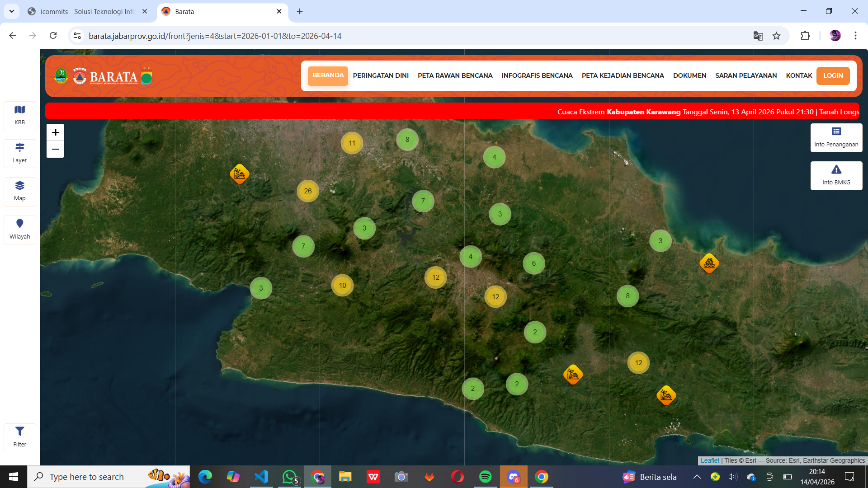Expand the cluster marker labeled 26

pos(308,191)
